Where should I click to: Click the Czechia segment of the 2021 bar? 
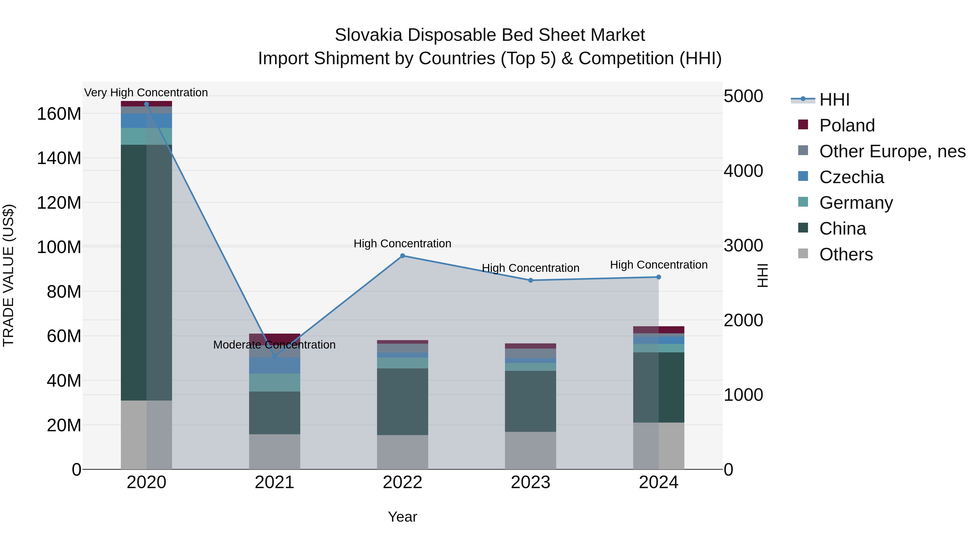tap(275, 365)
